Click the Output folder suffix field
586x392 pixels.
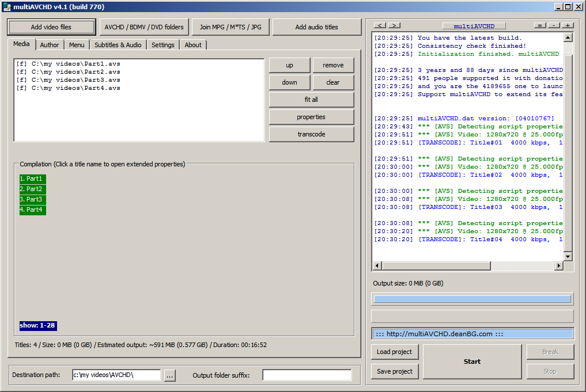coord(307,375)
